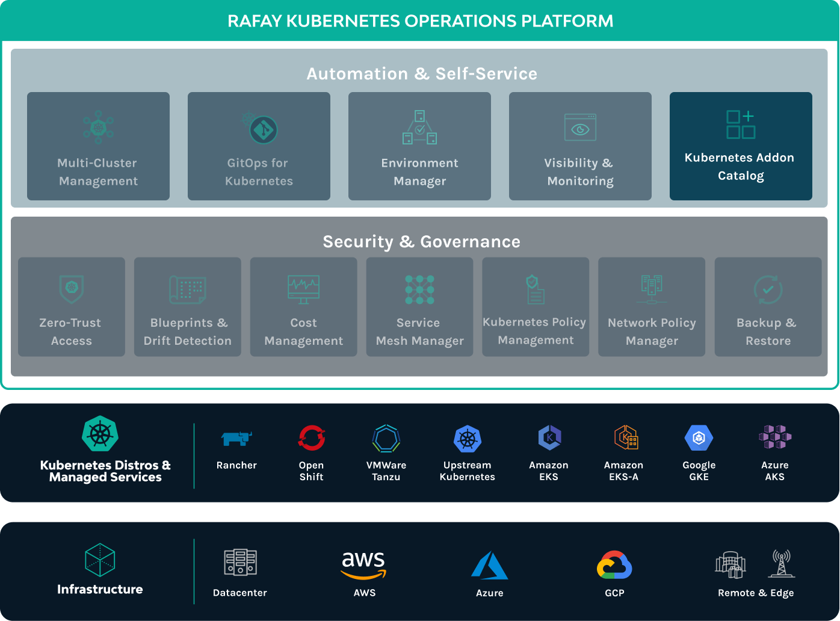
Task: Click the Amazon EKS logo
Action: [x=549, y=438]
